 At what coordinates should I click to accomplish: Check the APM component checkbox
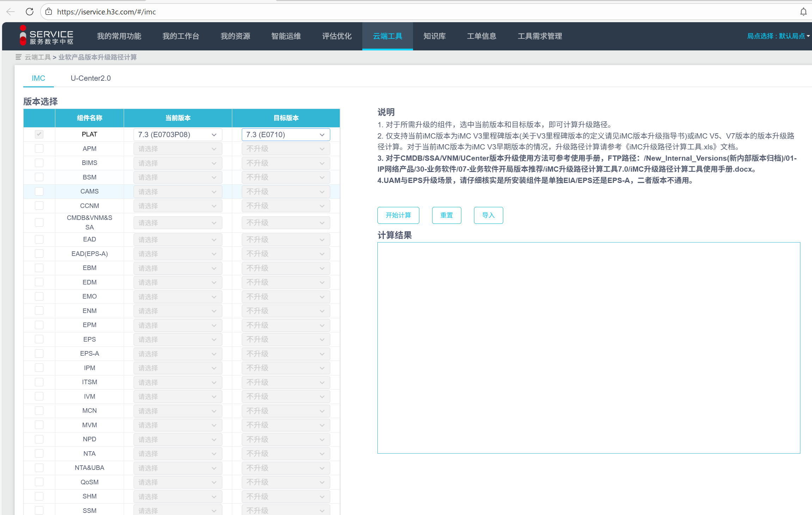pyautogui.click(x=39, y=148)
